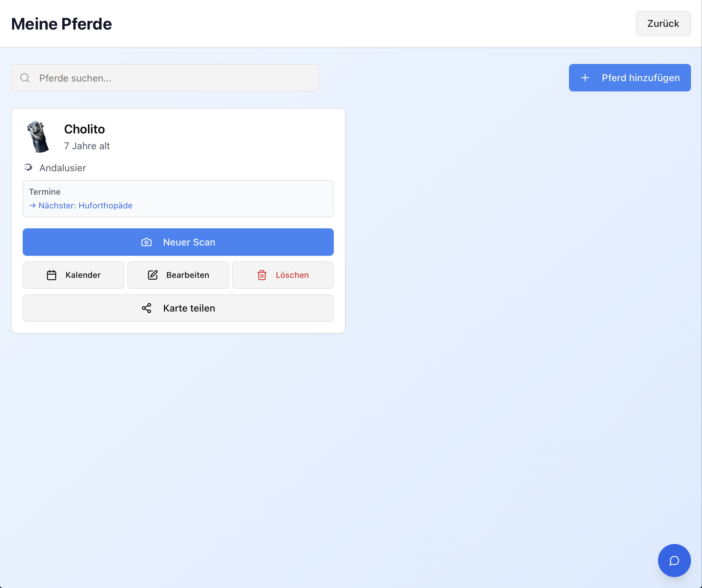Go back with the Zurück button
Screen dimensions: 702x588
coord(663,23)
